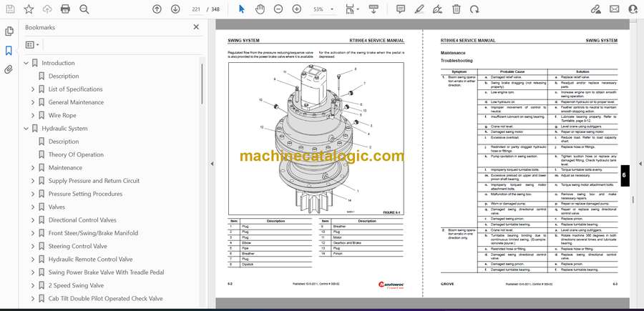The height and width of the screenshot is (311, 644).
Task: Expand right tools pane arrow
Action: tap(640, 164)
